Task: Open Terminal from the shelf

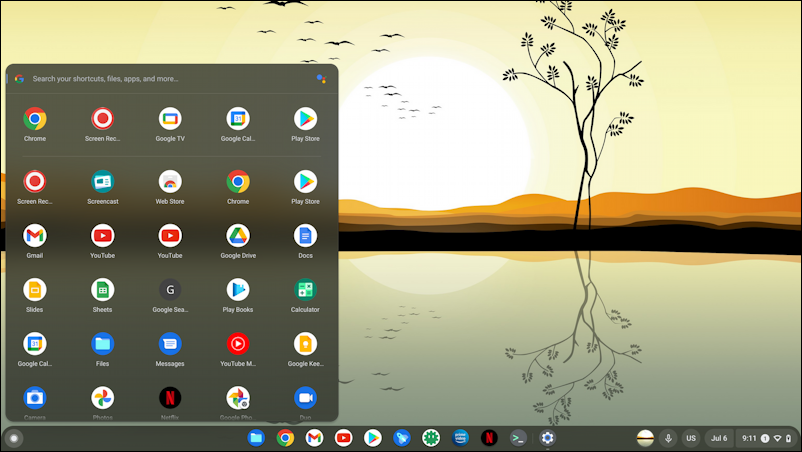Action: click(x=518, y=438)
